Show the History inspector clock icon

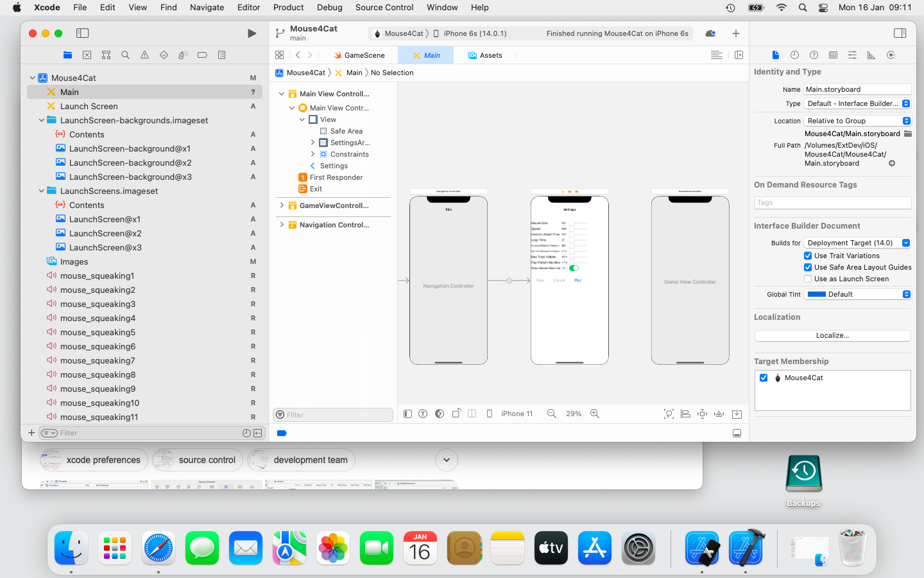(x=794, y=55)
